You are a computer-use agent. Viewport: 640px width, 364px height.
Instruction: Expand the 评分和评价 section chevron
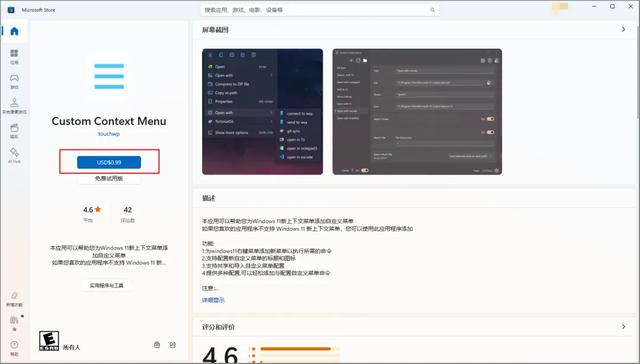click(623, 326)
